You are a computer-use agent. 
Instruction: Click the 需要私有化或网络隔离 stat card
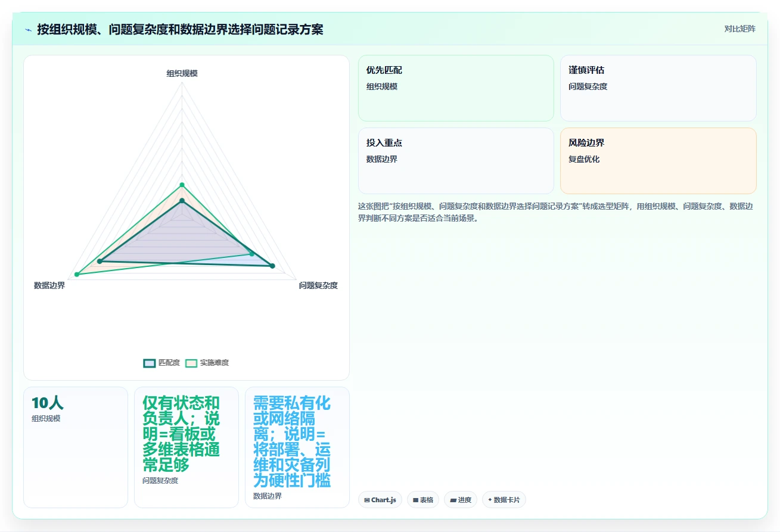(x=297, y=447)
